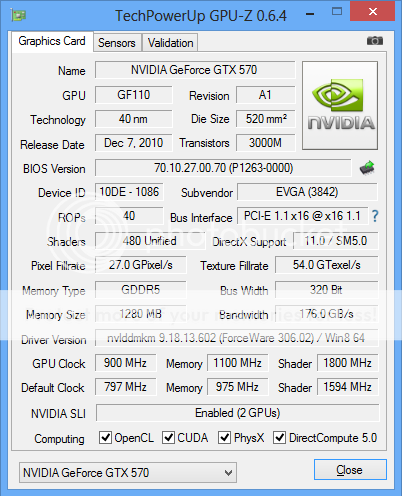The width and height of the screenshot is (402, 496).
Task: Select the Graphics Card tab
Action: (52, 41)
